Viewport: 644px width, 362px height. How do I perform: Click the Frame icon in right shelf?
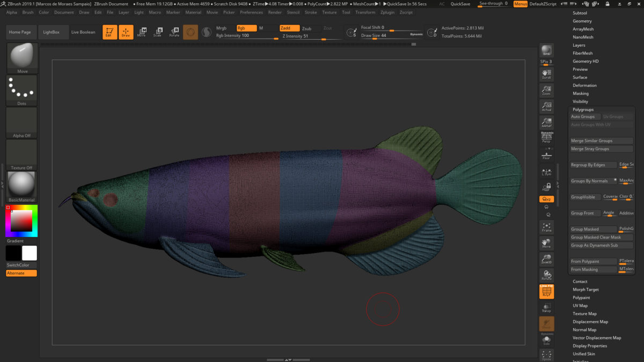point(546,227)
